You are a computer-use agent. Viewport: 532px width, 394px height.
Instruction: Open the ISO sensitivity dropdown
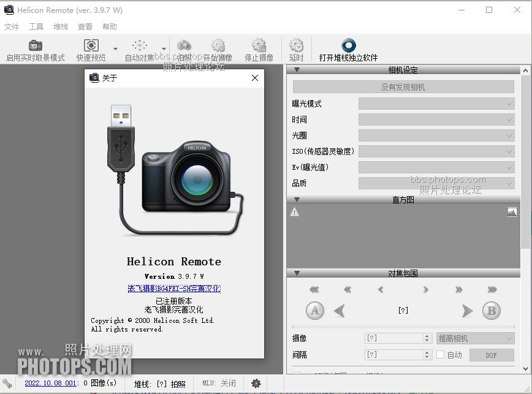(436, 151)
